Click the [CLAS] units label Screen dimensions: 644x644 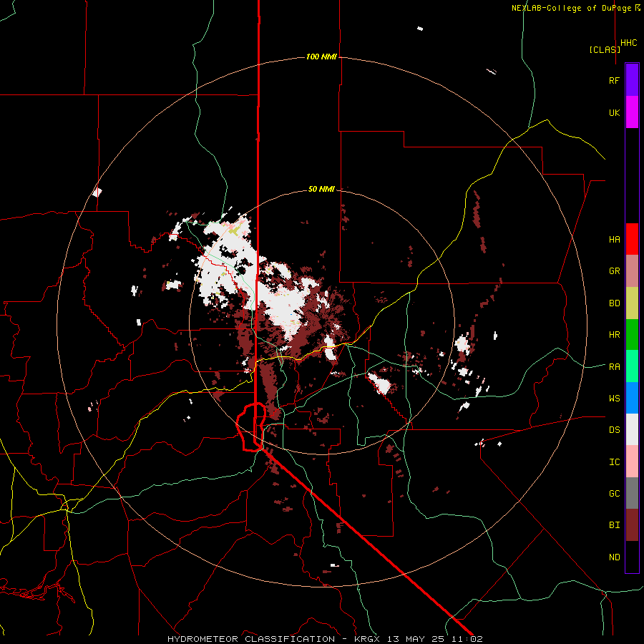pos(605,49)
